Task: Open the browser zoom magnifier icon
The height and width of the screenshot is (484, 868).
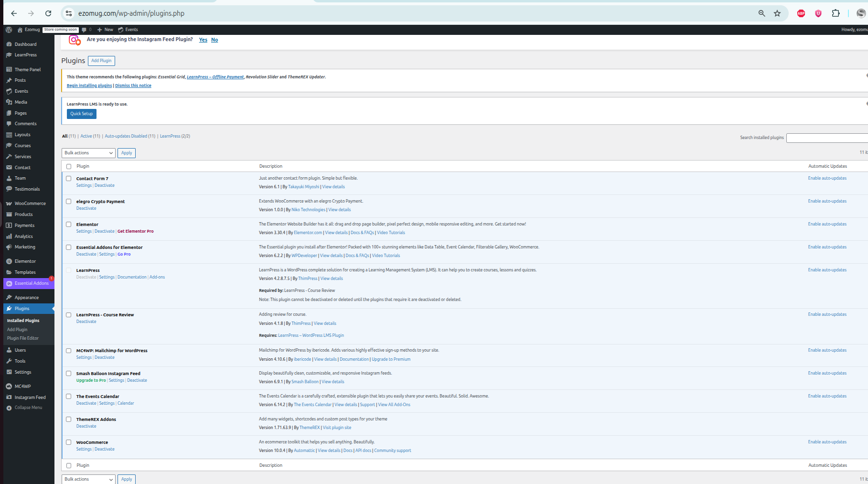Action: coord(761,13)
